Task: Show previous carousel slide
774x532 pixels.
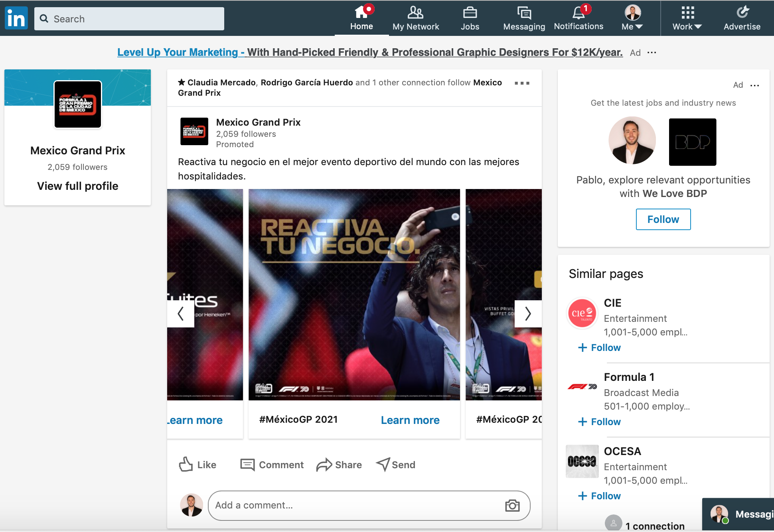Action: pos(181,314)
